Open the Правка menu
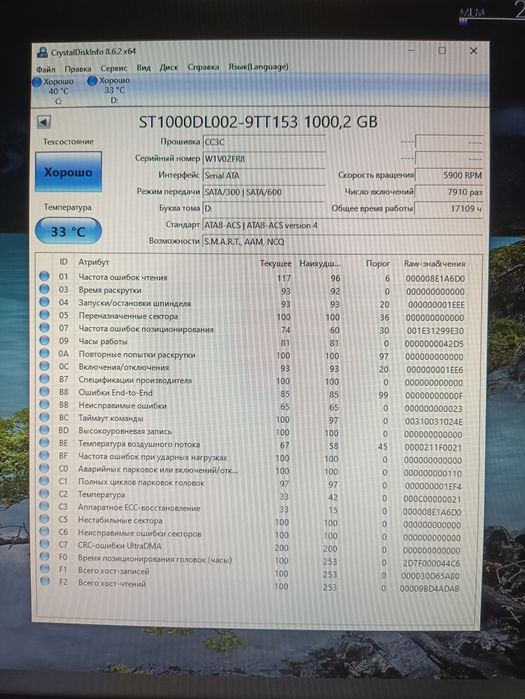 (78, 69)
